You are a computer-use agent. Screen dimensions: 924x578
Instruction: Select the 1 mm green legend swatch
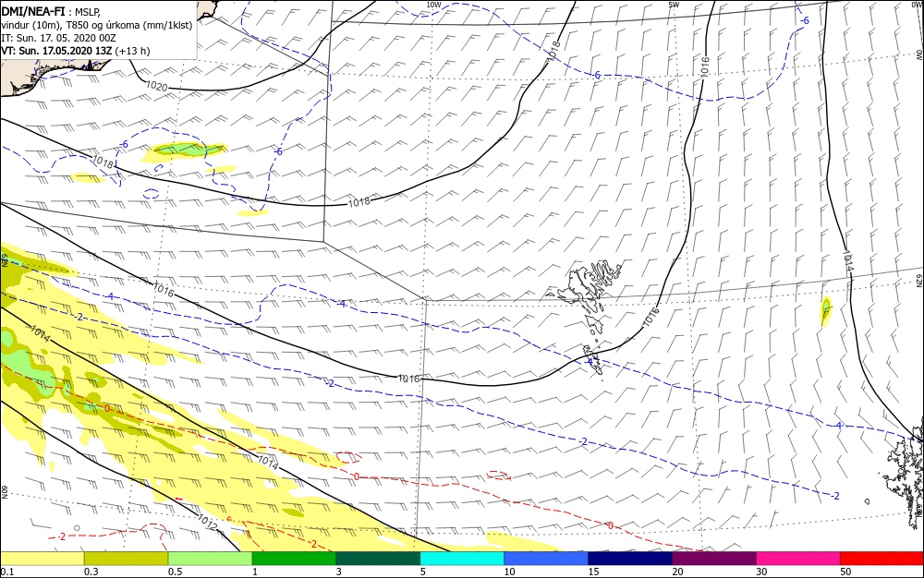[x=294, y=559]
